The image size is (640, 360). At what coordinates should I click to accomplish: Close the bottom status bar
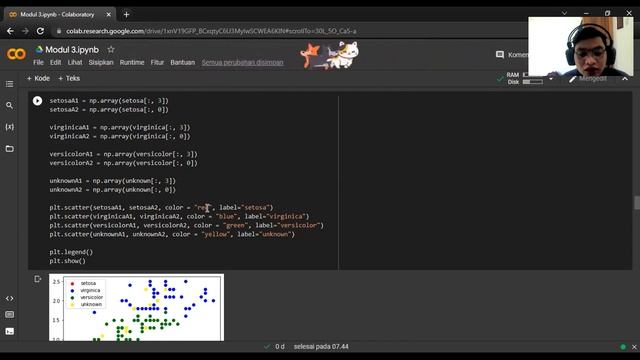(634, 347)
